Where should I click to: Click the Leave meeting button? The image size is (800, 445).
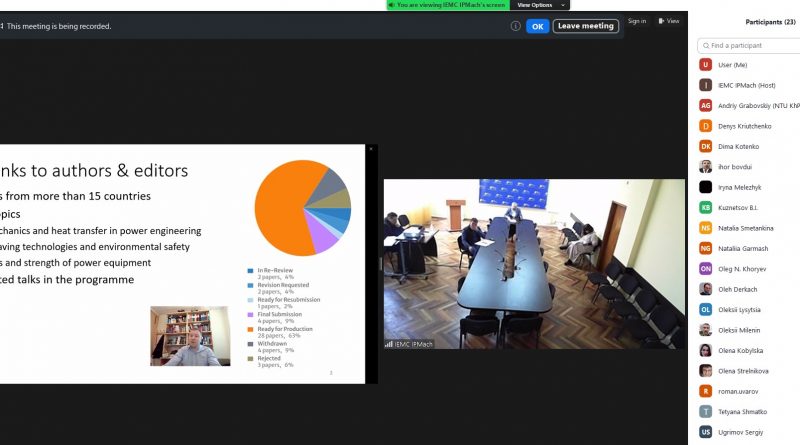click(x=586, y=26)
